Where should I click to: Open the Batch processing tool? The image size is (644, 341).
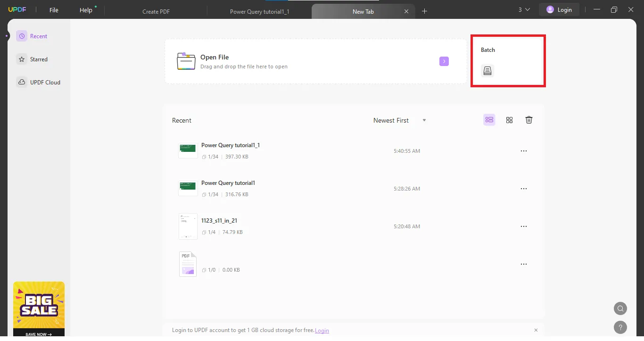coord(487,70)
